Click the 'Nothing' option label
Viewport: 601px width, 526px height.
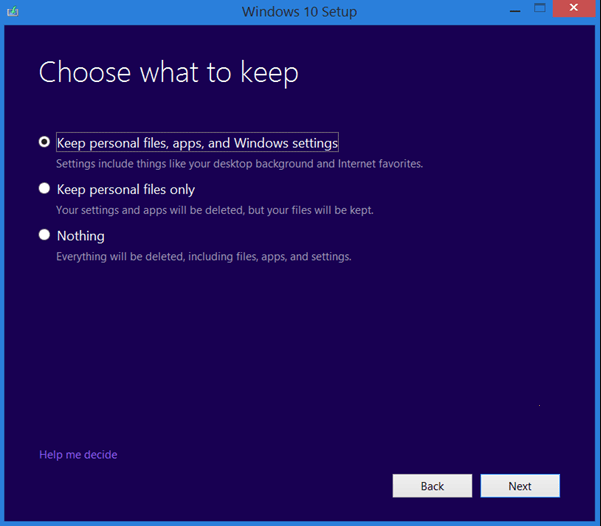80,236
